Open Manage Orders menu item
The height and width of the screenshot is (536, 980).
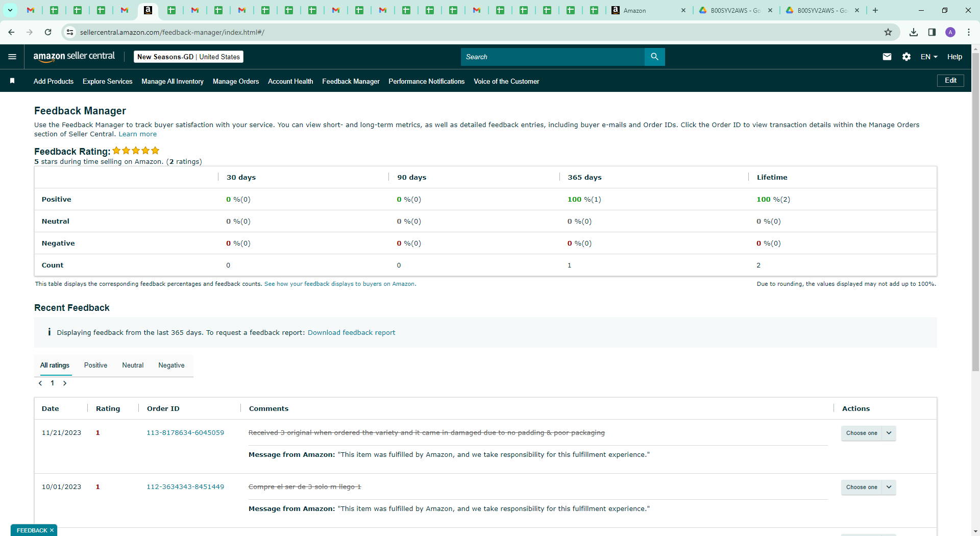236,81
